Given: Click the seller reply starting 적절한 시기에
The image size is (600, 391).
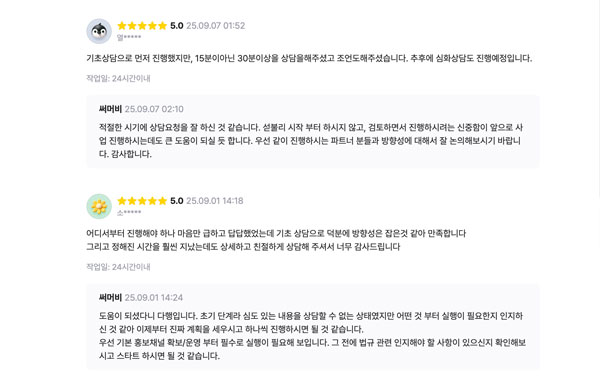Looking at the screenshot, I should [311, 140].
